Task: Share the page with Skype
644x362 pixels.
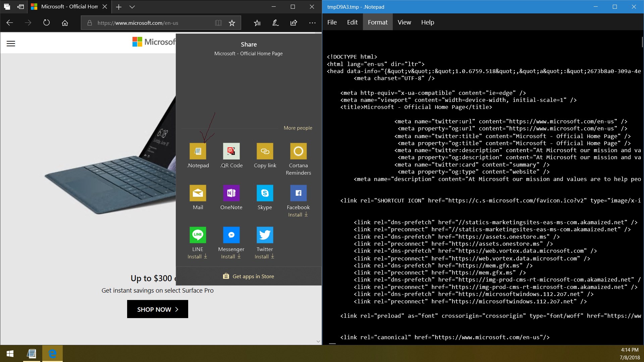Action: pos(265,193)
